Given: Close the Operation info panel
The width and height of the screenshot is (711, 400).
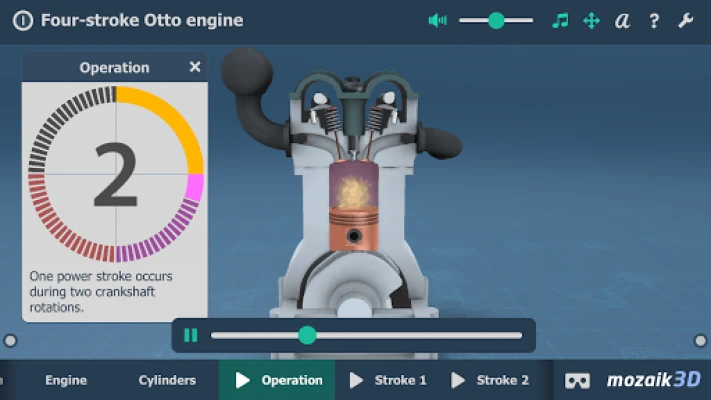Looking at the screenshot, I should [x=195, y=68].
